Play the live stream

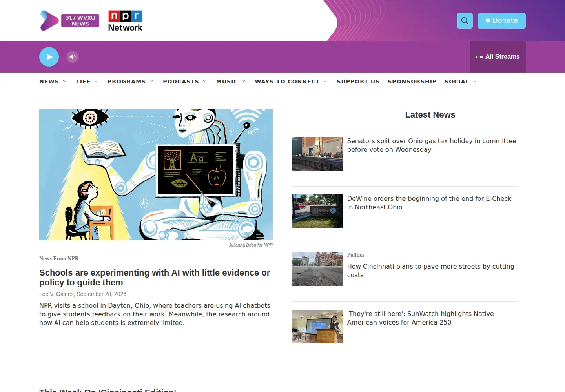(x=49, y=57)
